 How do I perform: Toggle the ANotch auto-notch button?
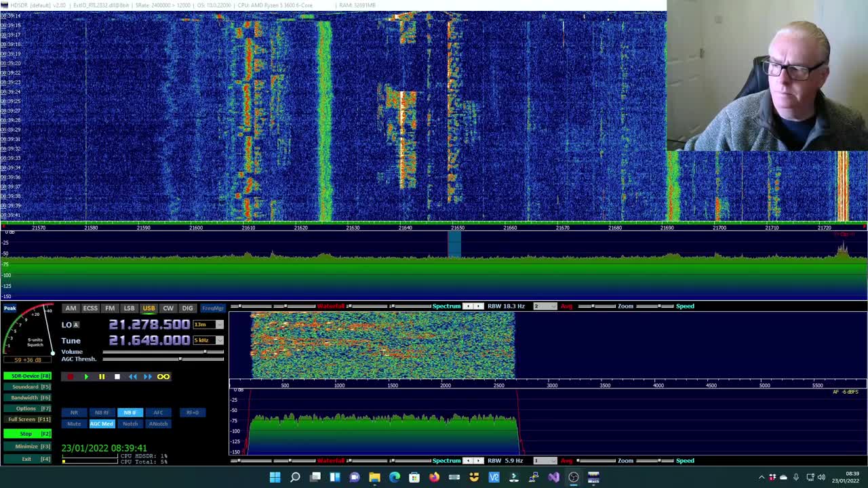coord(158,424)
